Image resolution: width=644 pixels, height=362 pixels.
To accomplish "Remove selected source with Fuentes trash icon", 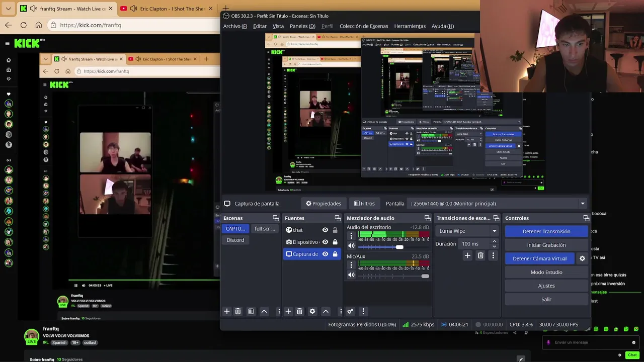I will tap(299, 311).
